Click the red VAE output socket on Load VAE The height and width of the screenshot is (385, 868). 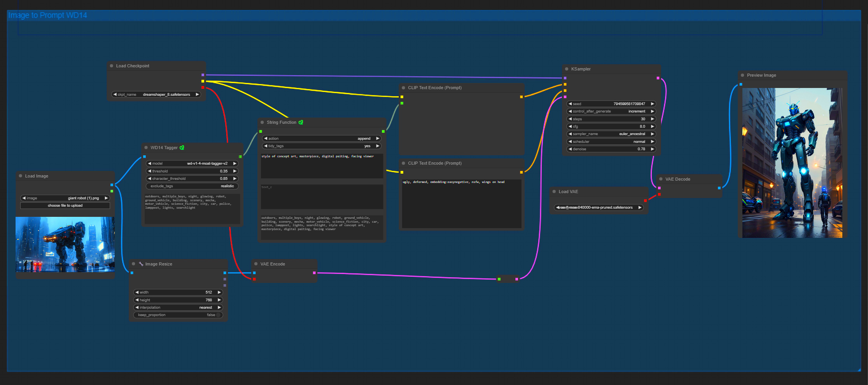point(646,200)
